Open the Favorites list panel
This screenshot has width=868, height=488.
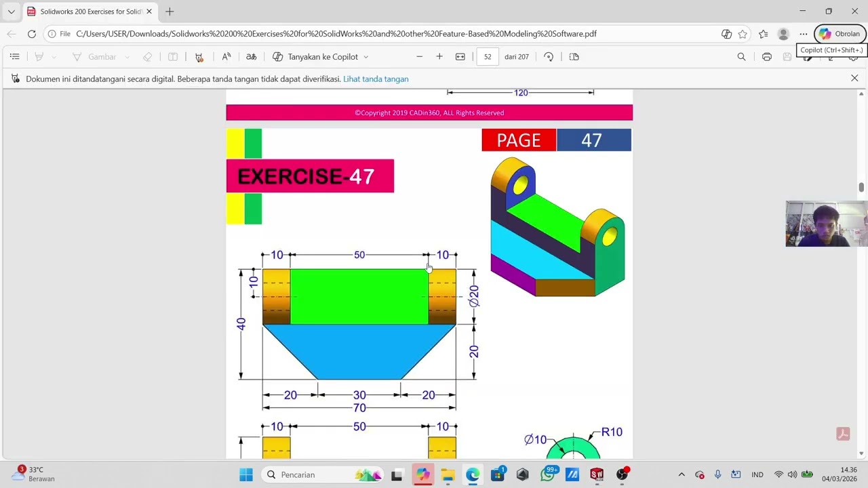pyautogui.click(x=764, y=34)
